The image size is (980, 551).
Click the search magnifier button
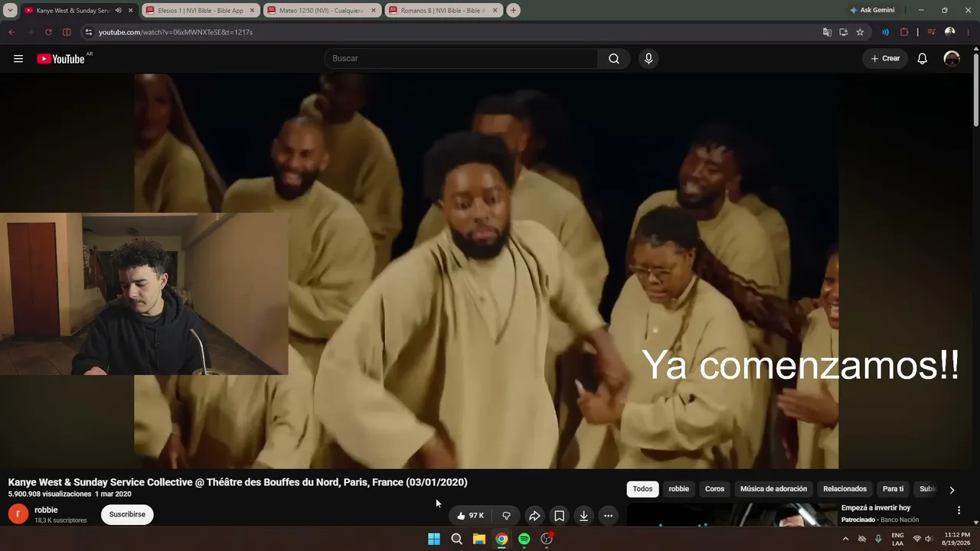point(614,59)
